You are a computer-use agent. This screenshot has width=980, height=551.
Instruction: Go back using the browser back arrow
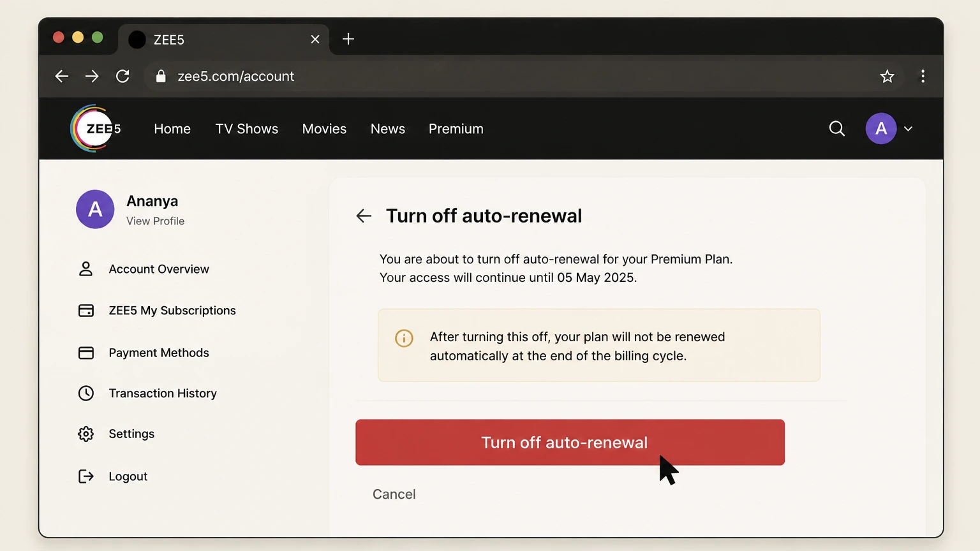[x=62, y=77]
